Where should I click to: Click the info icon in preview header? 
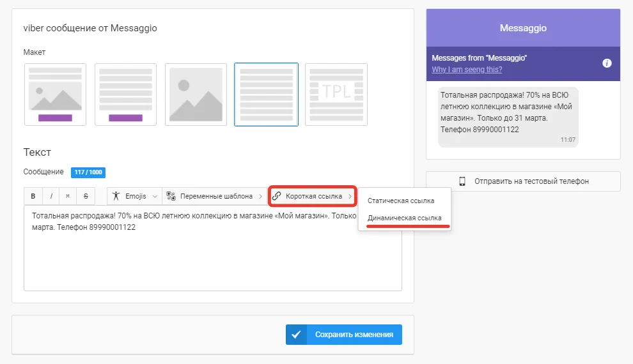click(607, 63)
